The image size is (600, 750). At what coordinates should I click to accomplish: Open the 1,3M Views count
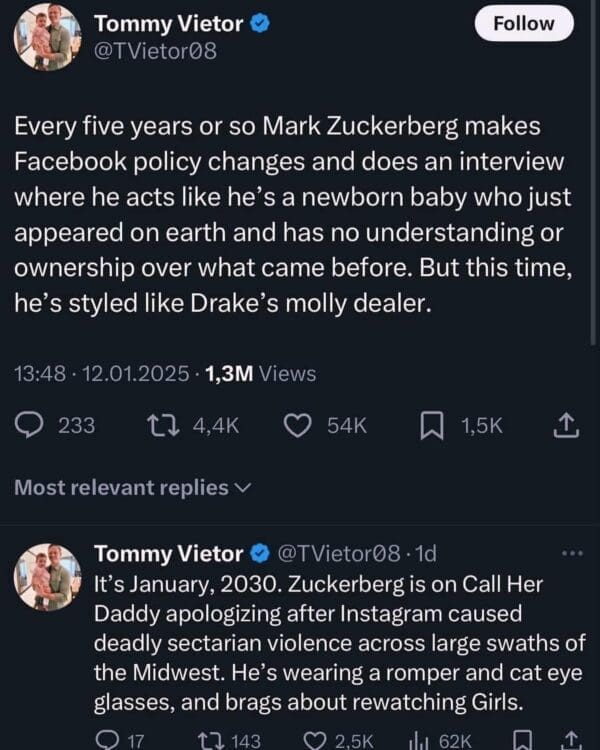[260, 374]
